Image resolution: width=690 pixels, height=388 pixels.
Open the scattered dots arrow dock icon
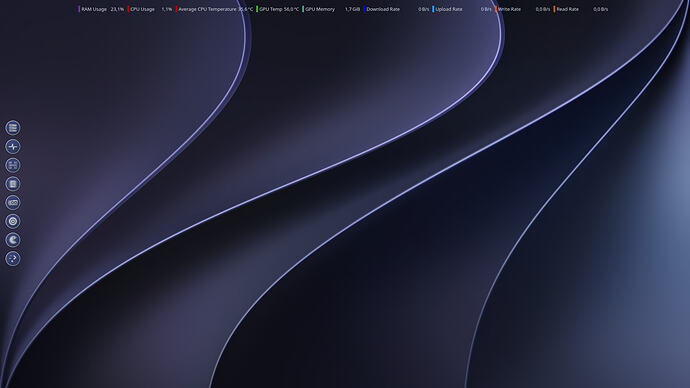13,258
